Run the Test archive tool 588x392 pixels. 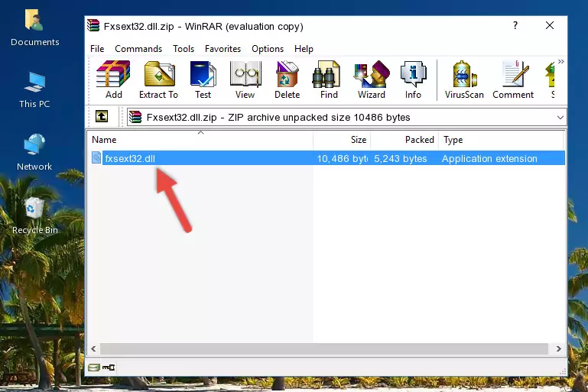pyautogui.click(x=203, y=79)
